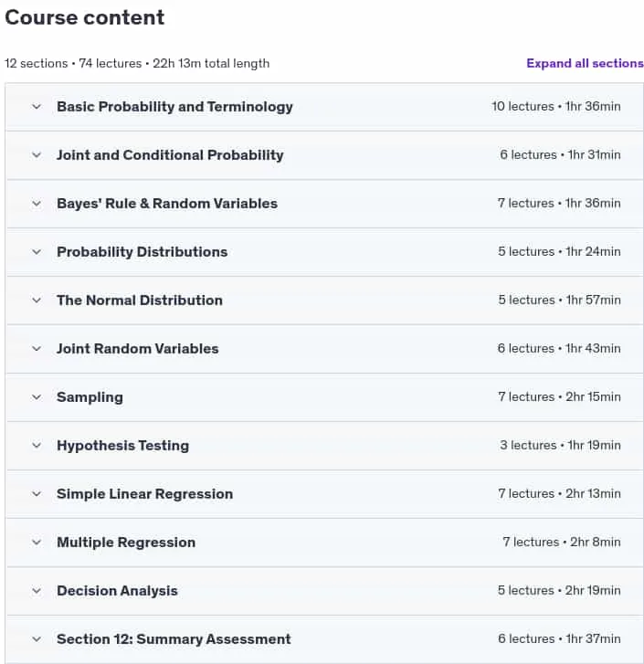Select the Sampling section title
The height and width of the screenshot is (664, 644).
point(90,397)
